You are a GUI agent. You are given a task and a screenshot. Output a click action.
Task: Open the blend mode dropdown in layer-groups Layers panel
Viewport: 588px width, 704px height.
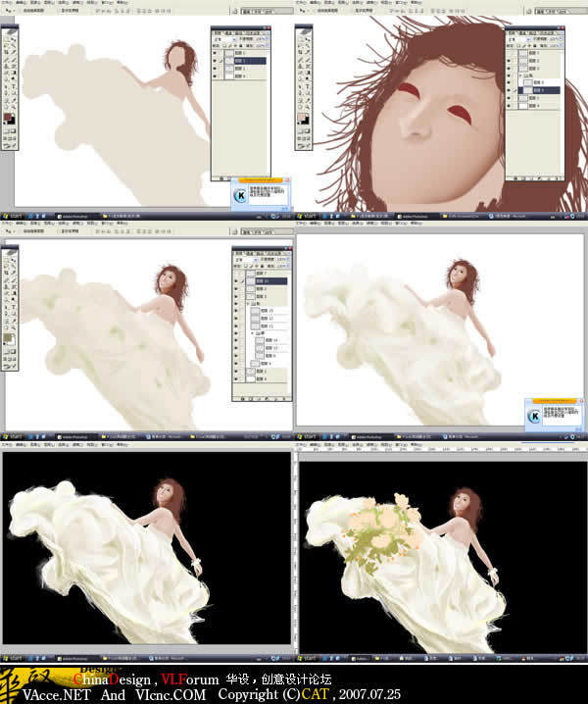tap(245, 260)
